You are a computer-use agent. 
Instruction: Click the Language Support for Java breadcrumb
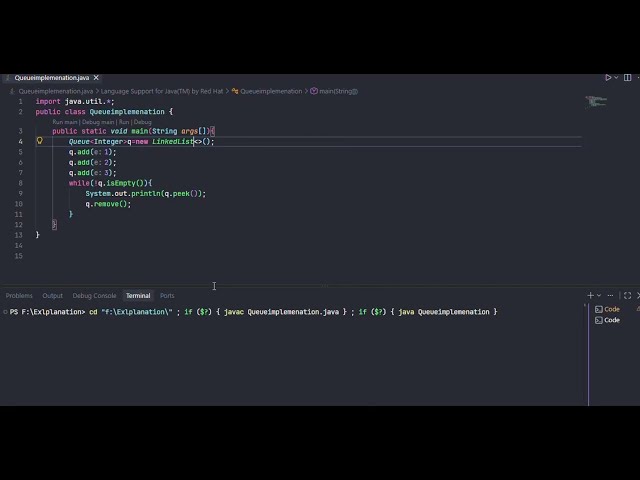click(x=162, y=91)
